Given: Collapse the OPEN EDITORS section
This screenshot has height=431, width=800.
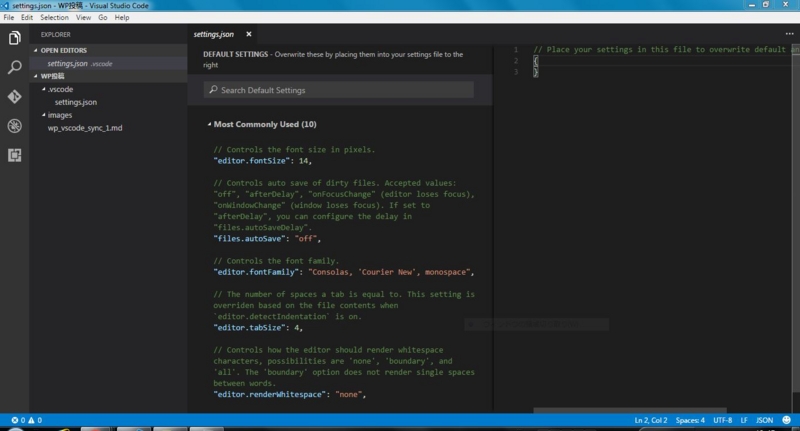Looking at the screenshot, I should pyautogui.click(x=36, y=50).
